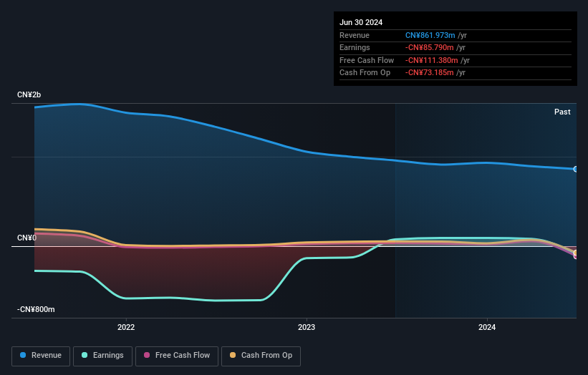Image resolution: width=588 pixels, height=375 pixels.
Task: Click the -CN¥85.790m earnings value
Action: [430, 47]
